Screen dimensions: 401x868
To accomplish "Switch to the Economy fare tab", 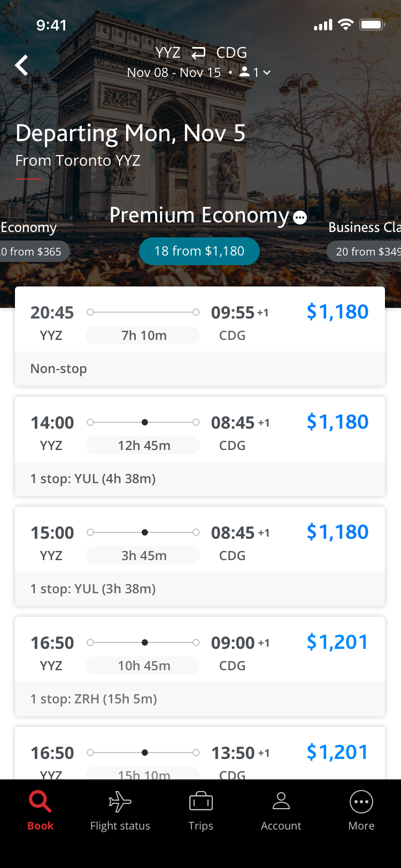I will point(29,228).
